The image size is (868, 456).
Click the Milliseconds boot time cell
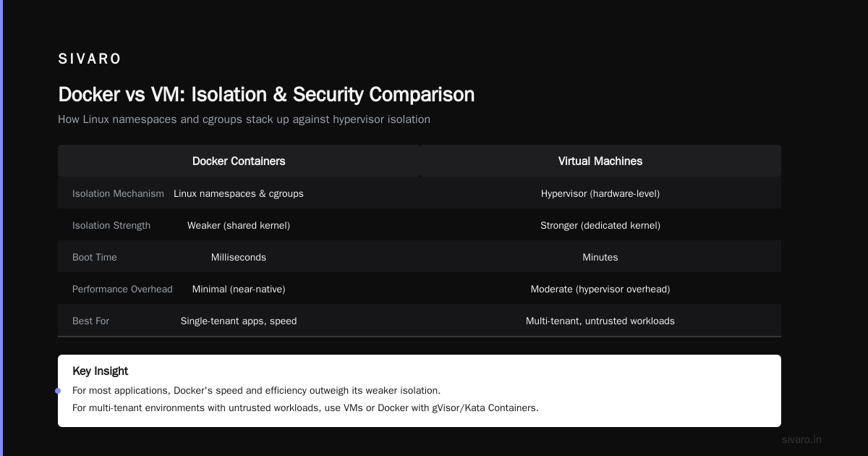point(239,258)
